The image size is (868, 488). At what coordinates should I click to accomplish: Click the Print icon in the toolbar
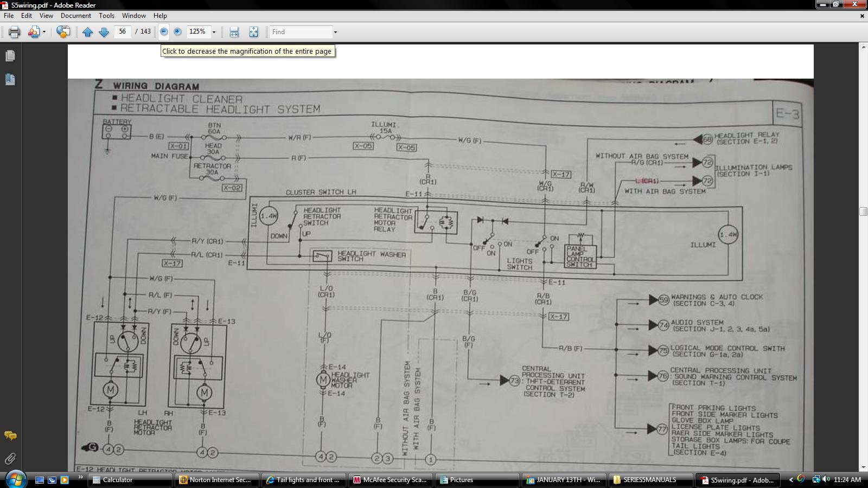click(x=14, y=32)
